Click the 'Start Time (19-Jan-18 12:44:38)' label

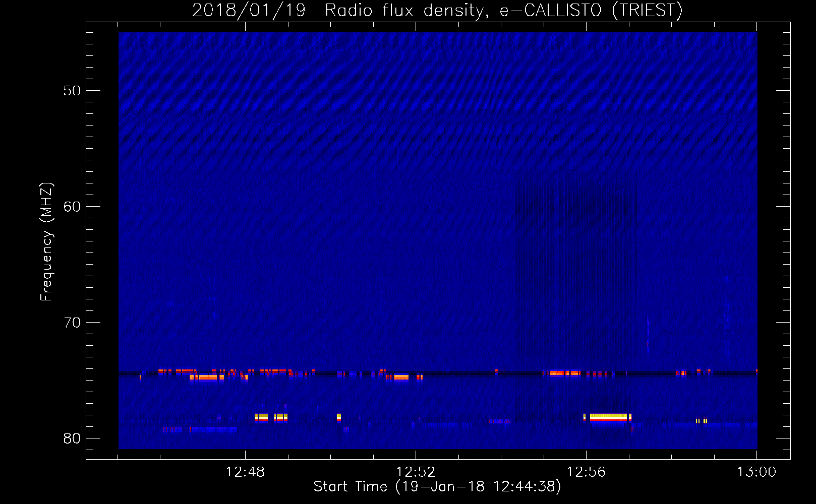coord(437,487)
